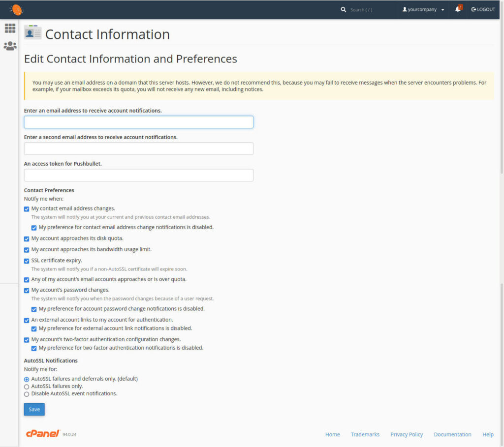Open the notifications bell icon

click(x=458, y=9)
